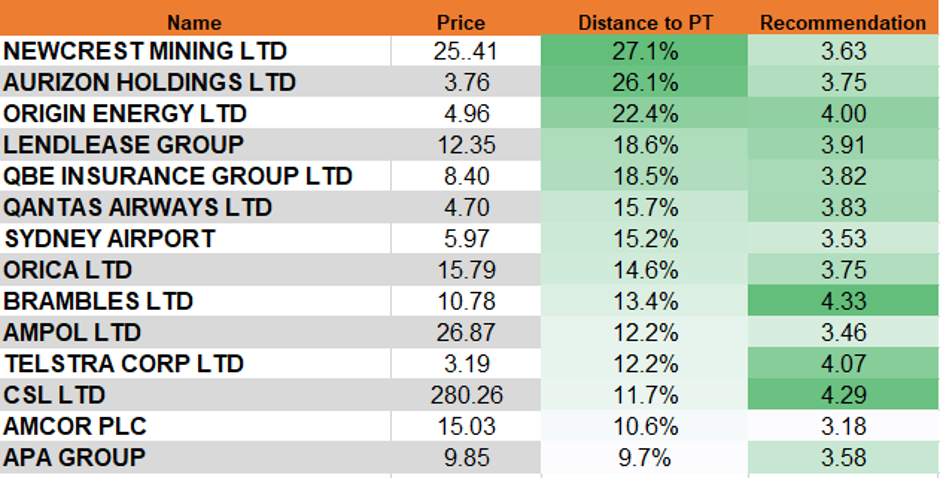This screenshot has height=479, width=941.
Task: Click the 26.1% distance cell
Action: (x=645, y=82)
